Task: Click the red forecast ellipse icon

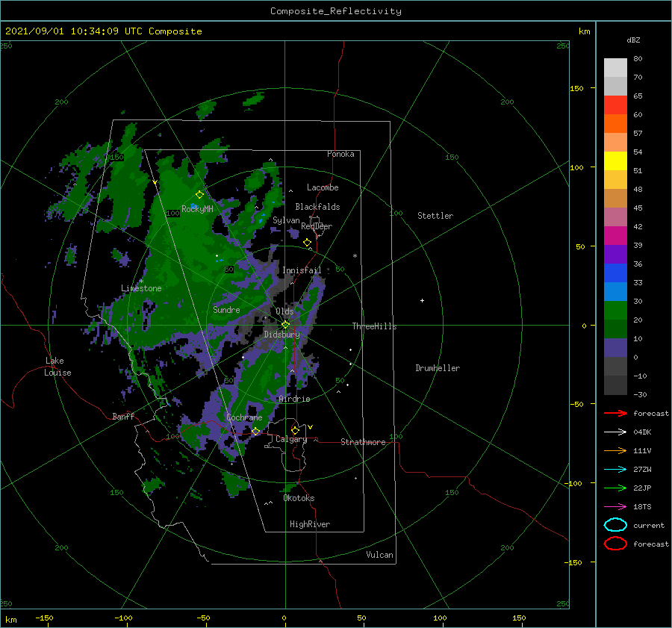Action: [x=615, y=543]
